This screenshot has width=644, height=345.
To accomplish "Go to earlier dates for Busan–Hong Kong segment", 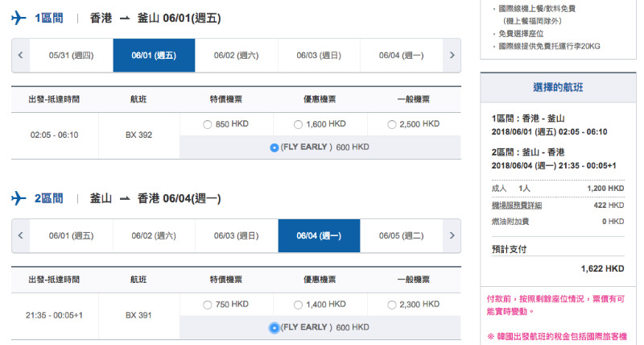I will [21, 235].
